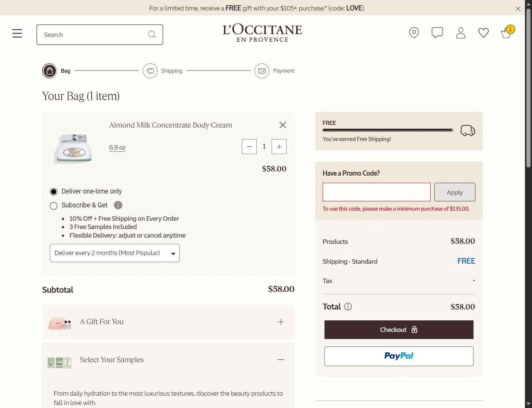Click the Checkout button

click(x=399, y=330)
